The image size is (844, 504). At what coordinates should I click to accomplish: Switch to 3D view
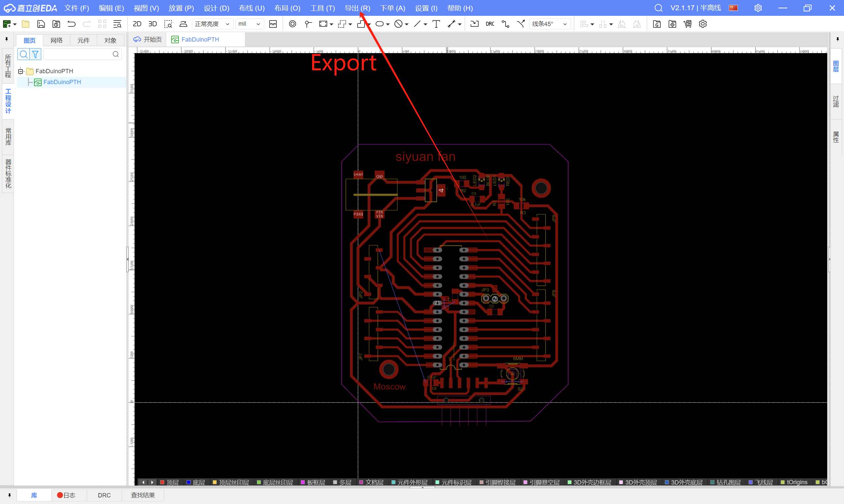152,24
